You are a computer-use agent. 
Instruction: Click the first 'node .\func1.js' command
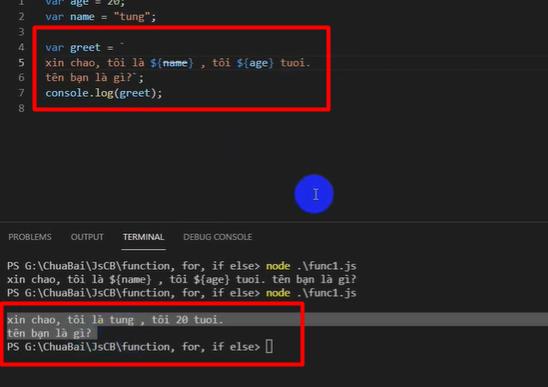click(311, 266)
